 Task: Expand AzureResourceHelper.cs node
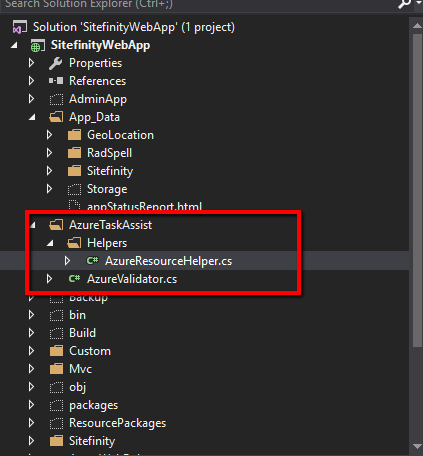click(x=67, y=261)
